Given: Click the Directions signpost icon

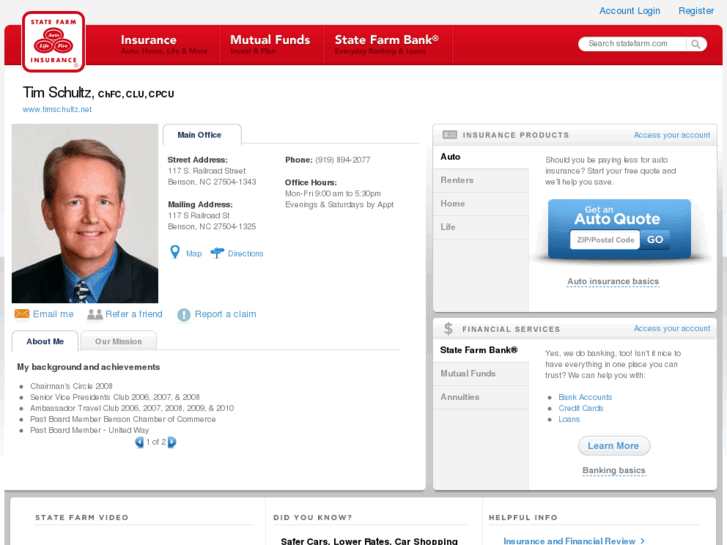Looking at the screenshot, I should coord(217,253).
